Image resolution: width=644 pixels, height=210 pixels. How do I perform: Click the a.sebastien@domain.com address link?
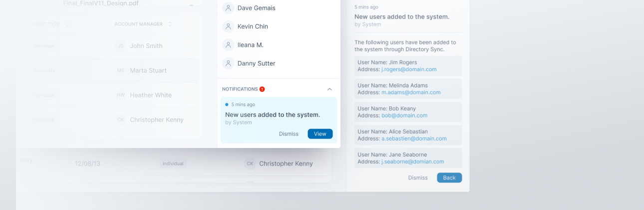click(414, 138)
